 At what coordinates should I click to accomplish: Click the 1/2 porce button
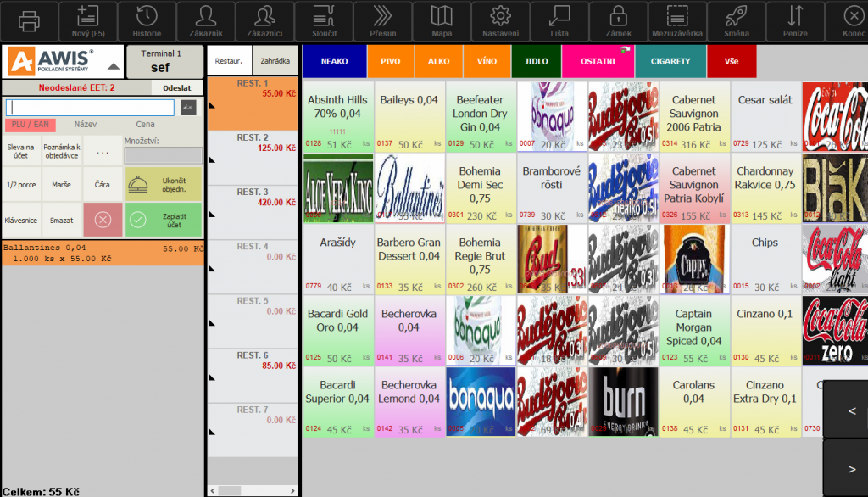point(21,185)
